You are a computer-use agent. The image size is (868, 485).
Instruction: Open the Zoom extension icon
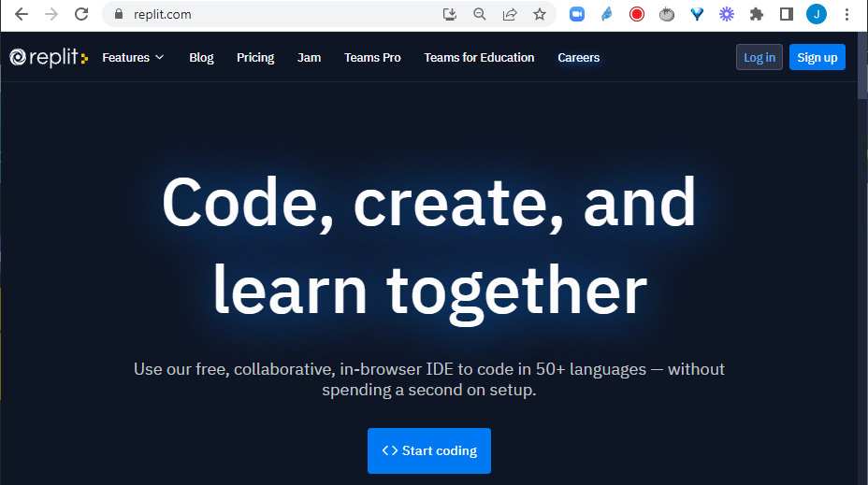coord(577,14)
